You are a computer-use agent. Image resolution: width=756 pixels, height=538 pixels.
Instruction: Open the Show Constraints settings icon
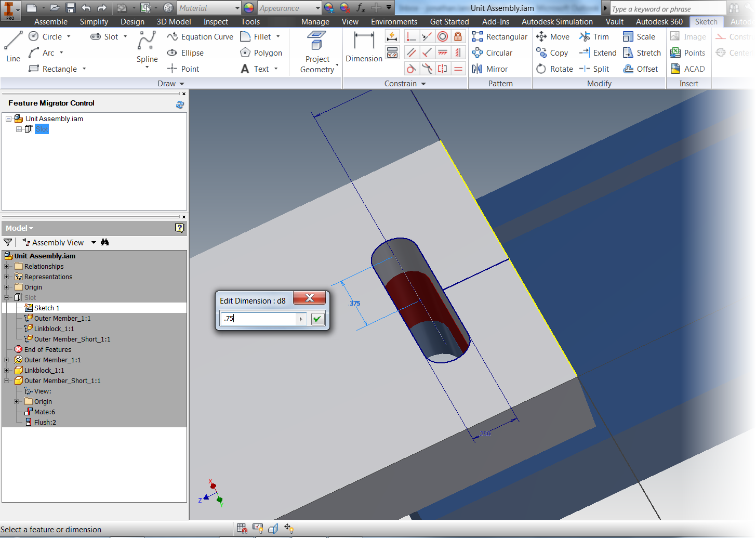(392, 53)
